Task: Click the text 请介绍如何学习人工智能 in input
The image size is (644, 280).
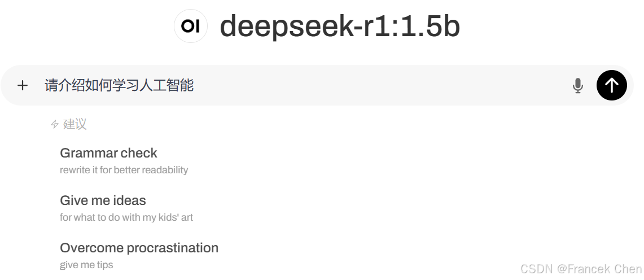Action: pyautogui.click(x=119, y=85)
